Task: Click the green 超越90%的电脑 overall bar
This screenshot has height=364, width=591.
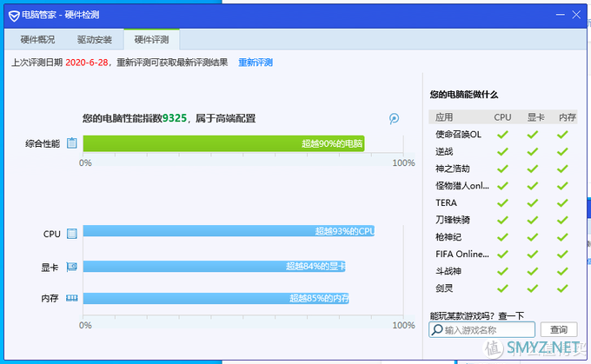Action: (x=223, y=143)
